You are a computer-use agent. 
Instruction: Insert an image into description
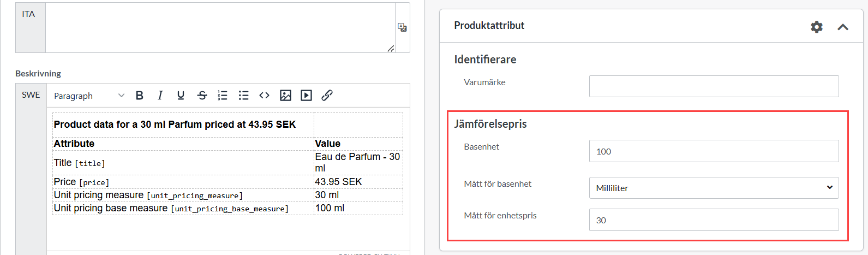285,96
